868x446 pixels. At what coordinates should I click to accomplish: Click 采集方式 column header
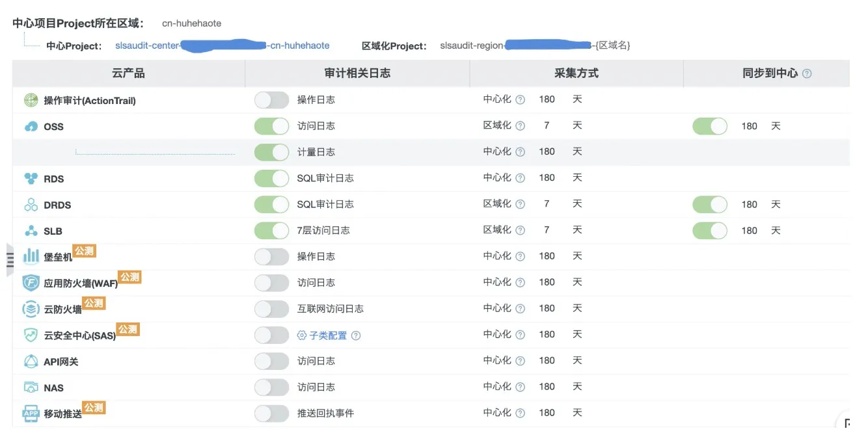tap(576, 73)
